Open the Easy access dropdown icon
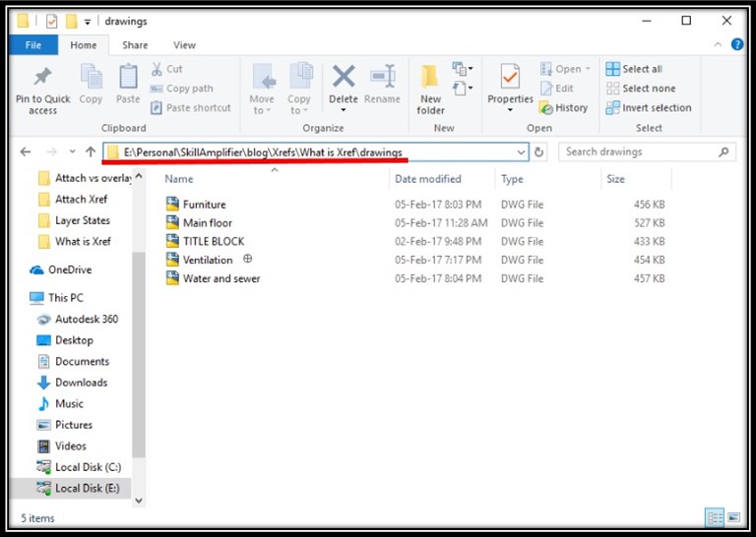The height and width of the screenshot is (537, 756). point(463,89)
